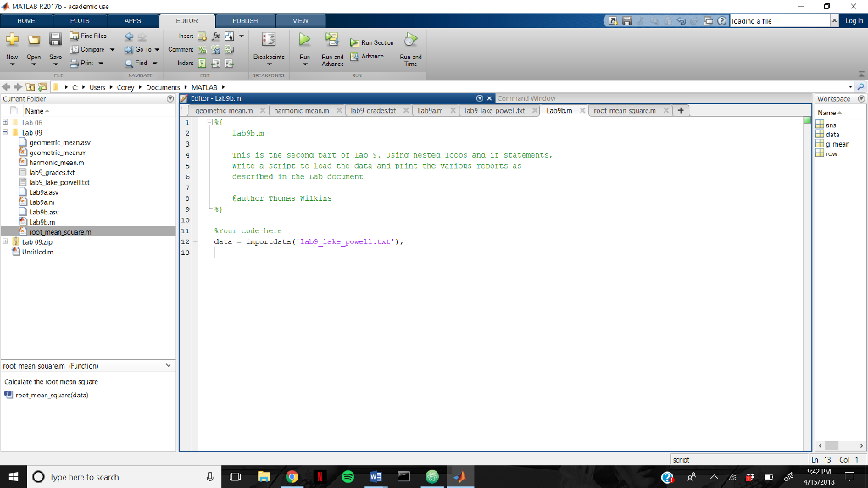
Task: Click the Run and Advance icon
Action: [x=332, y=39]
